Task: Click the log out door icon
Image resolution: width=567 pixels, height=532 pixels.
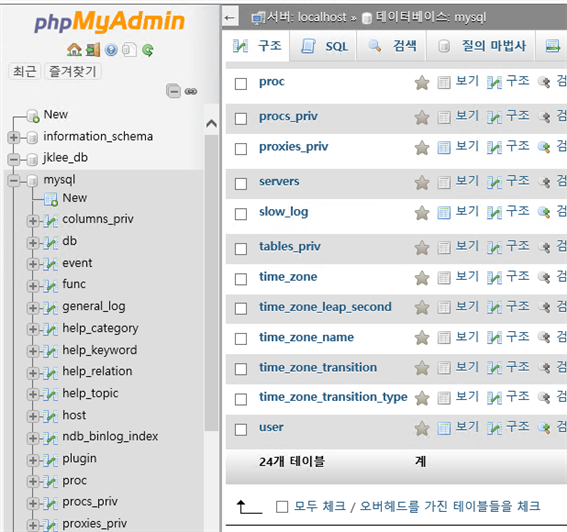Action: click(93, 50)
